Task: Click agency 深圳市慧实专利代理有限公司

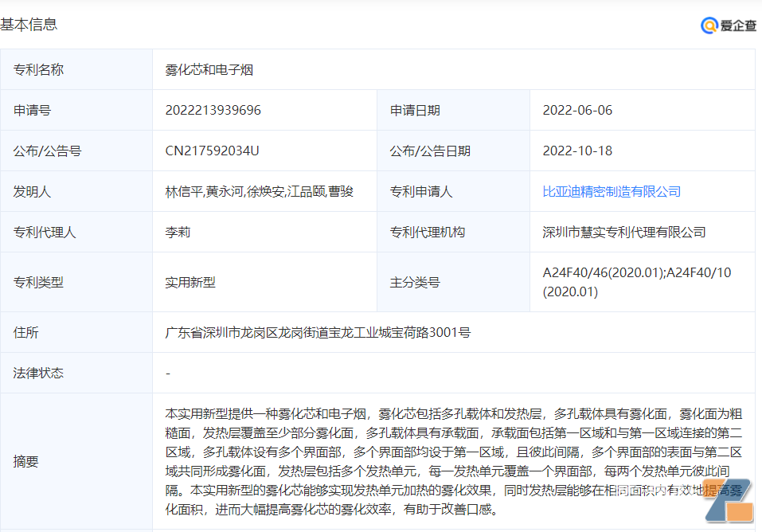Action: tap(623, 233)
